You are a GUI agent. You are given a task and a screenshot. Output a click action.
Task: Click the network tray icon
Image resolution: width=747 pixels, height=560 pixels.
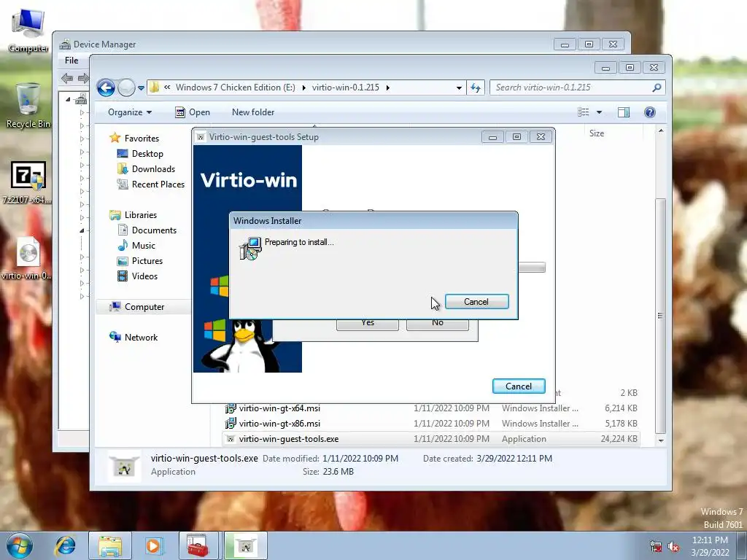[x=656, y=547]
